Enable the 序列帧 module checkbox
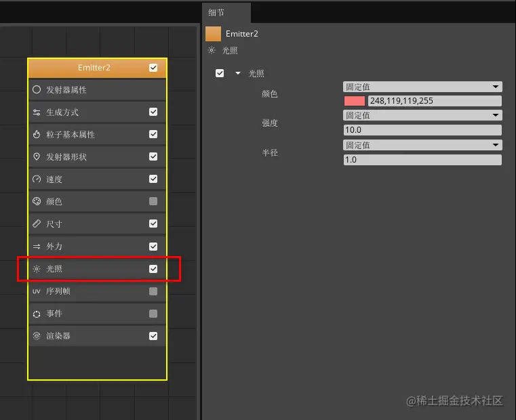 [153, 291]
